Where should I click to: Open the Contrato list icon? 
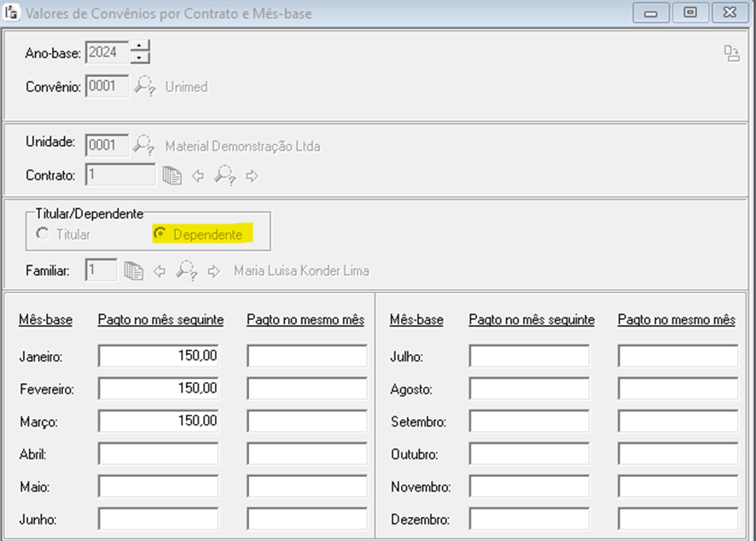[172, 176]
